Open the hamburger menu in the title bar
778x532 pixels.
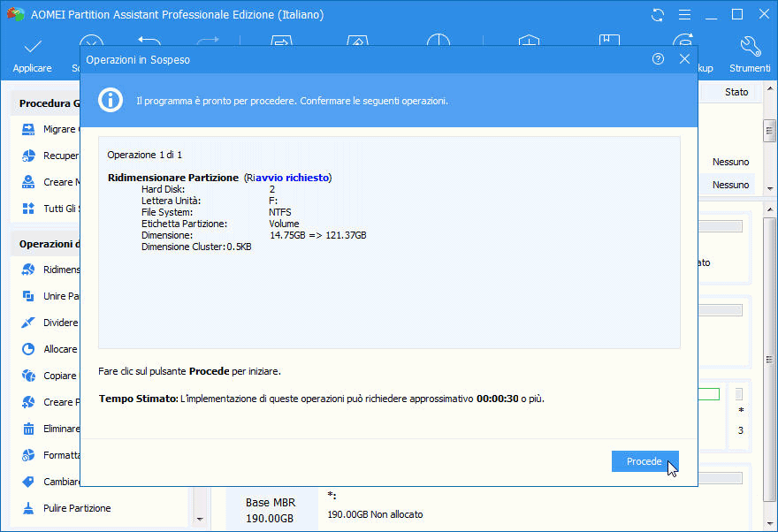pos(684,15)
